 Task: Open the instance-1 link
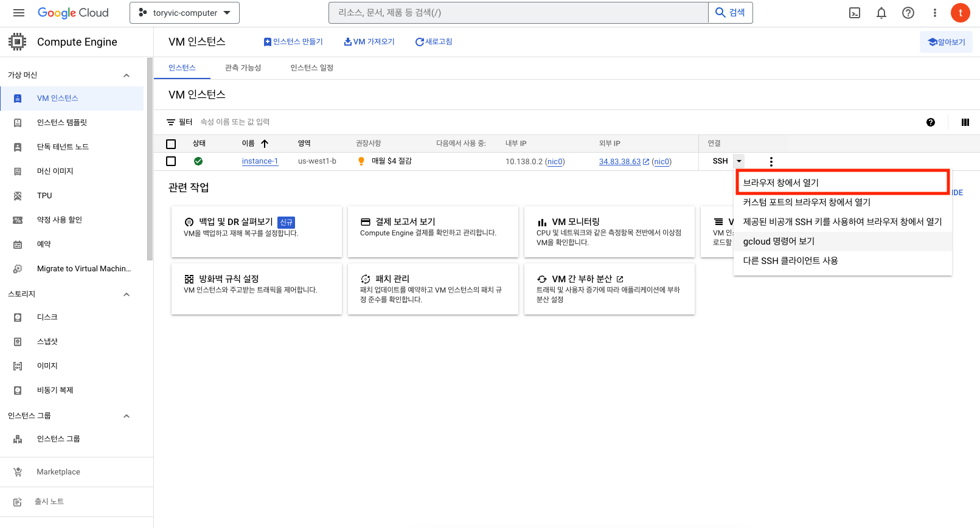point(260,161)
